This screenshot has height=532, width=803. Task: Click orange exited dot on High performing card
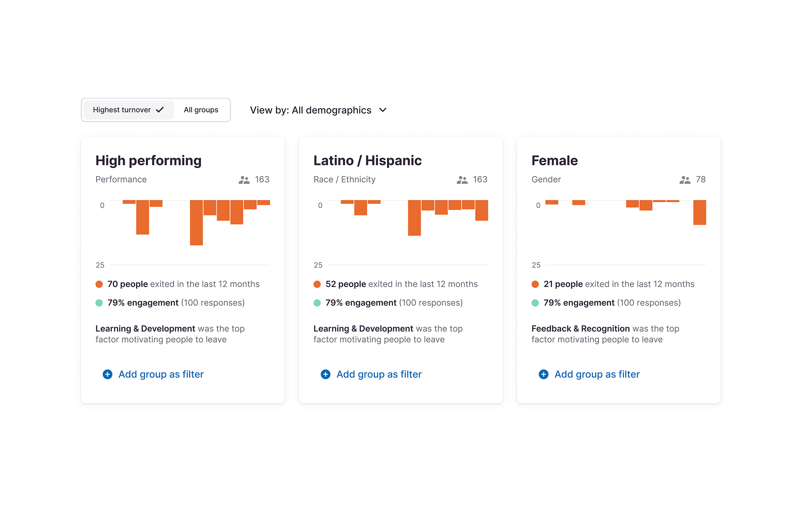(99, 284)
